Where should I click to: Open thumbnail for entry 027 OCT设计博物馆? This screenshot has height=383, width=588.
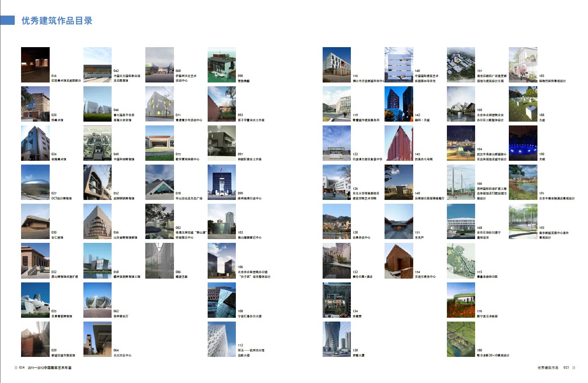35,182
